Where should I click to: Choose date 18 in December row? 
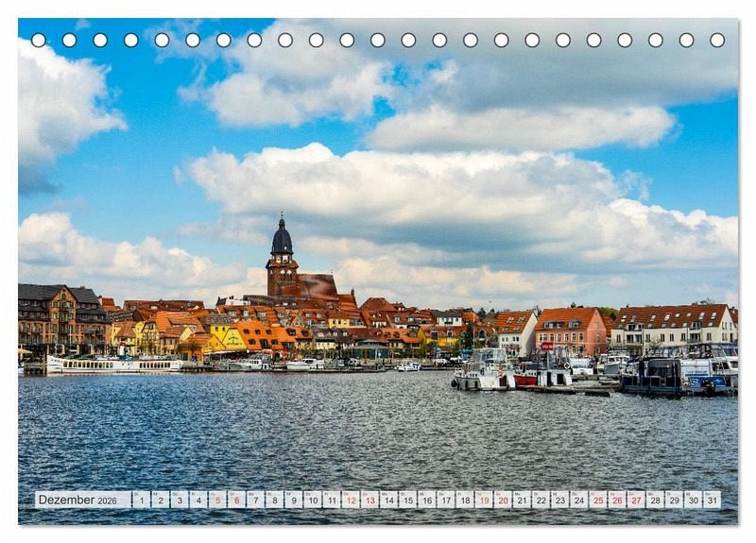(465, 500)
